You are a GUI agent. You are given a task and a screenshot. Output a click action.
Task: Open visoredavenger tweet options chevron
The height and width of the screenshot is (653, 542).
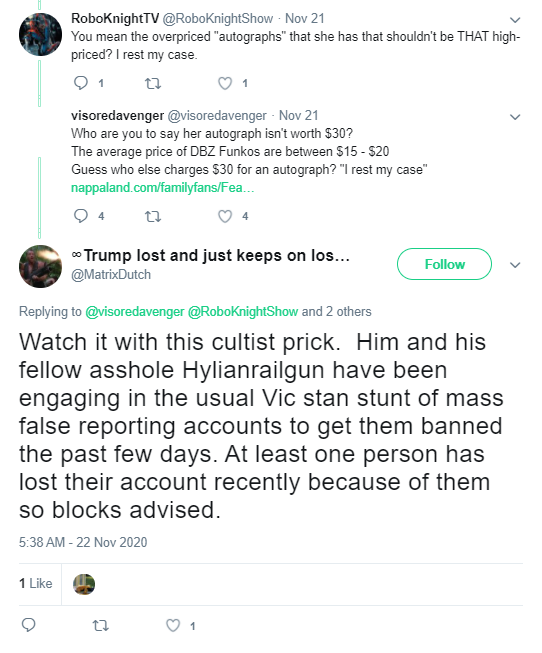(x=515, y=117)
